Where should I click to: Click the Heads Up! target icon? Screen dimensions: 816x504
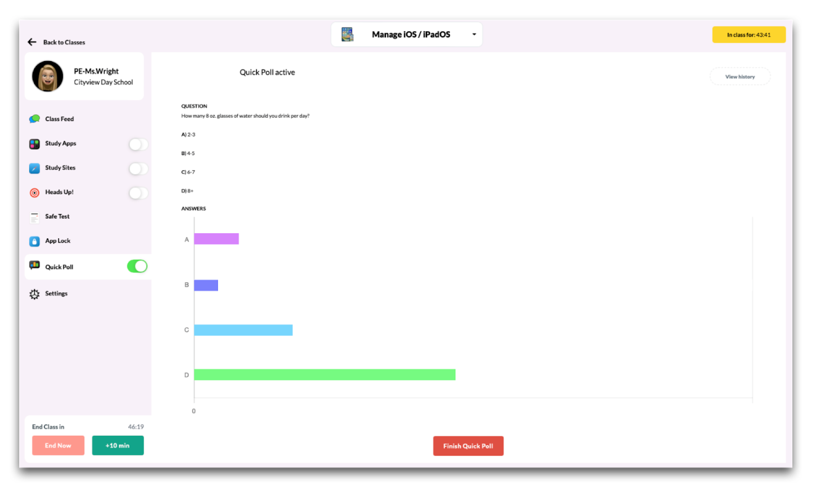click(34, 193)
